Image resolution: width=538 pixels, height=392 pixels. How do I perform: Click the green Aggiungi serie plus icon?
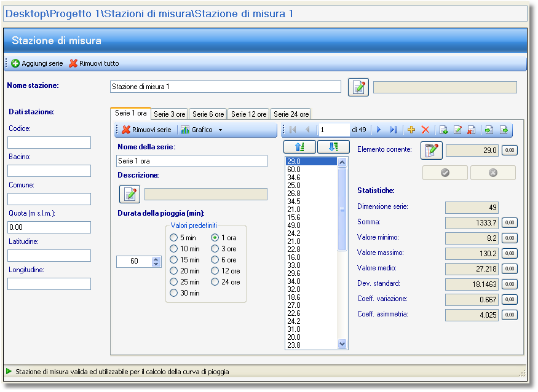click(x=15, y=63)
